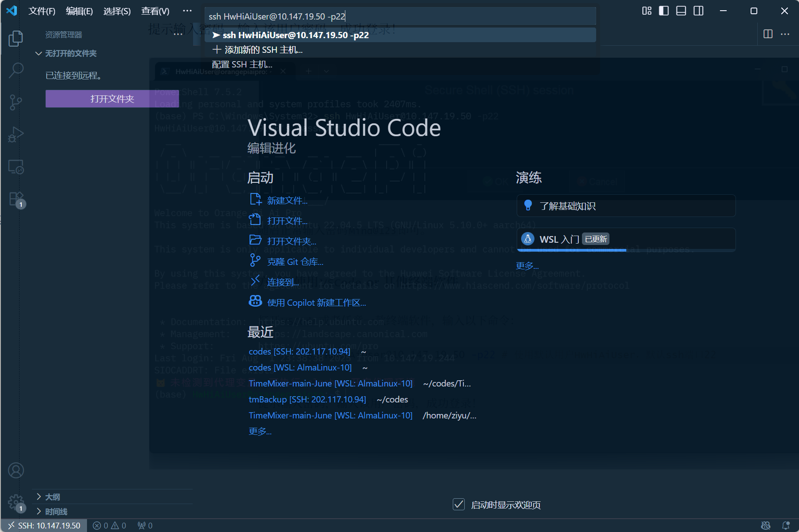Toggle the primary side bar layout button

664,11
